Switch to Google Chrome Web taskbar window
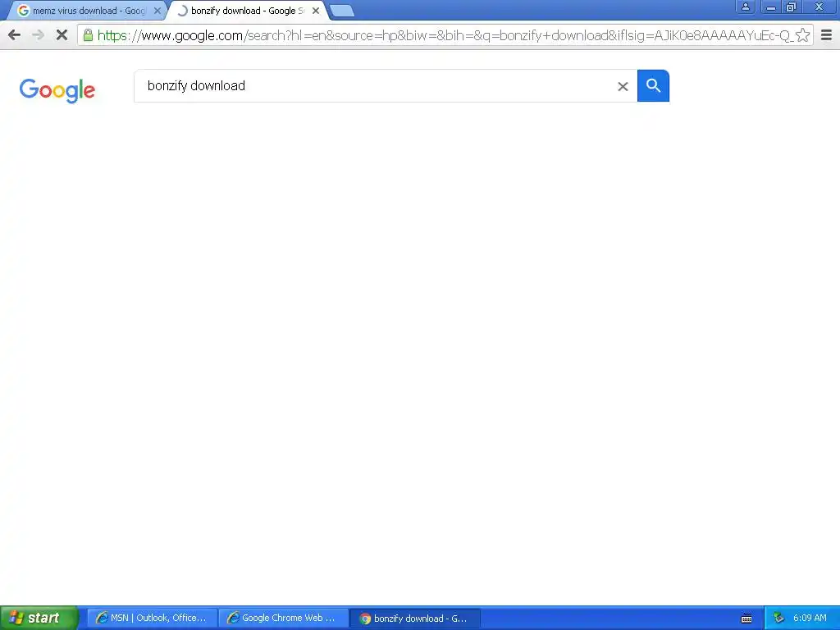This screenshot has width=840, height=630. point(283,619)
